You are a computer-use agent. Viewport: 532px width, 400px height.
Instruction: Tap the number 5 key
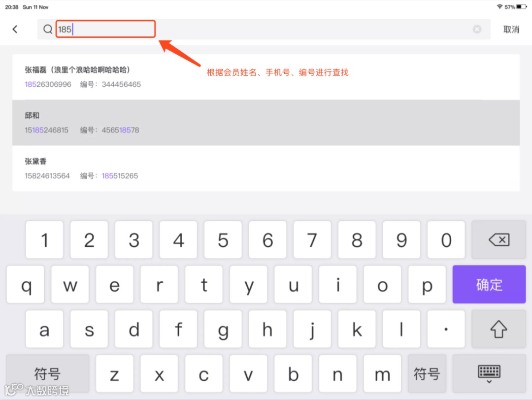point(223,240)
